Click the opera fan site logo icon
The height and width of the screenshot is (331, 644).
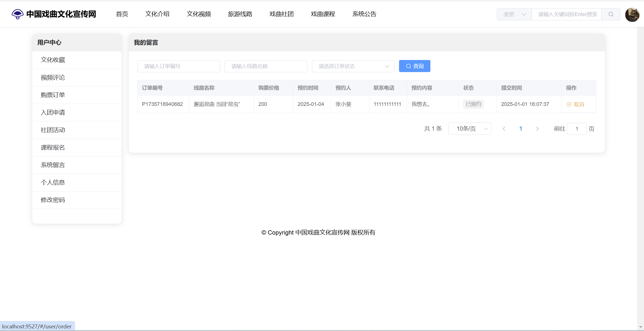click(17, 14)
